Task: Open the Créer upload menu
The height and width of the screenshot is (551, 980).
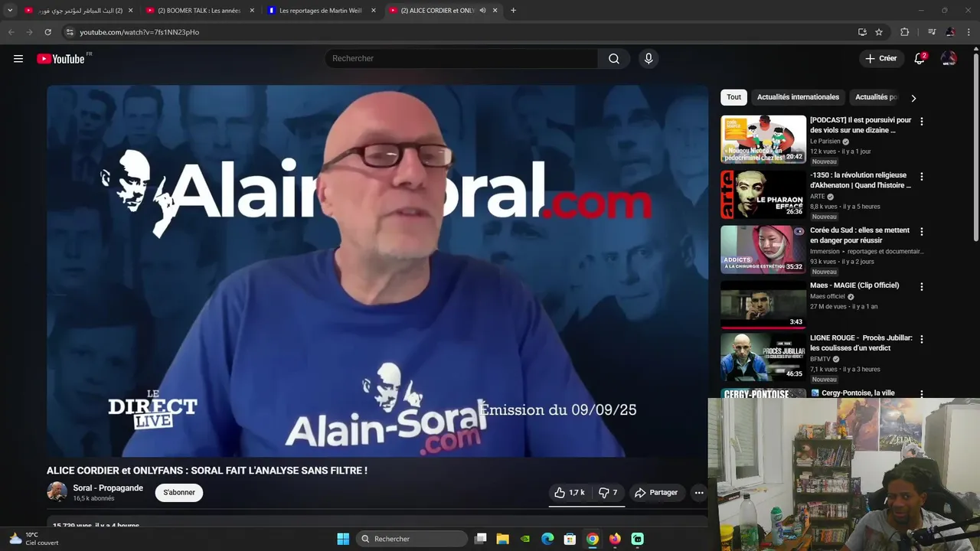Action: pyautogui.click(x=881, y=58)
